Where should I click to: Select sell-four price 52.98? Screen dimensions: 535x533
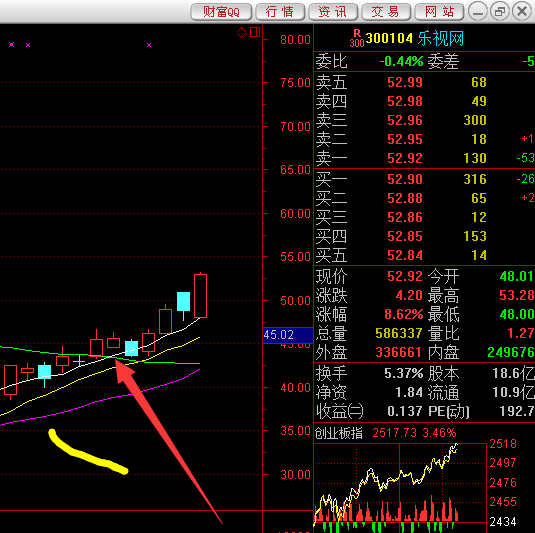point(405,101)
